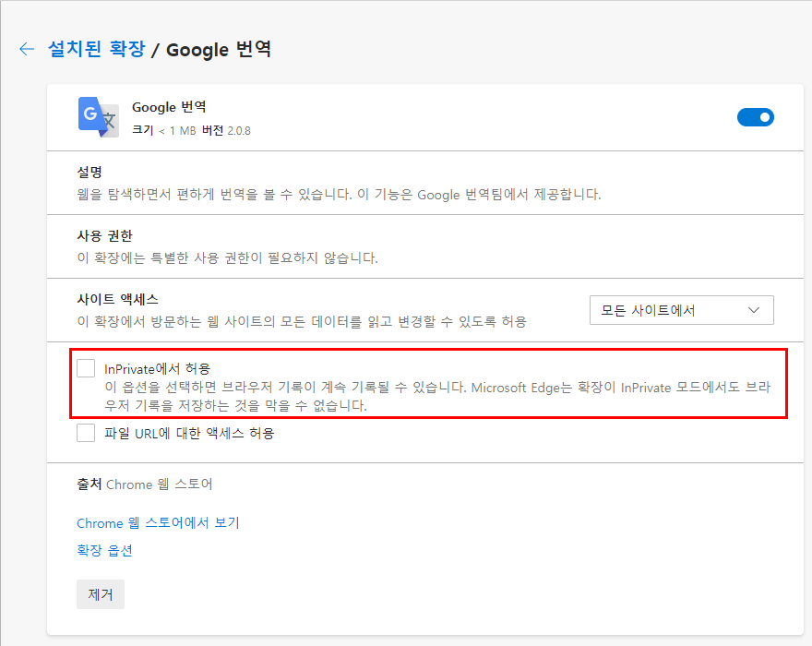Screen dimensions: 812x646
Task: Click the page title Google 번역
Action: pyautogui.click(x=218, y=49)
